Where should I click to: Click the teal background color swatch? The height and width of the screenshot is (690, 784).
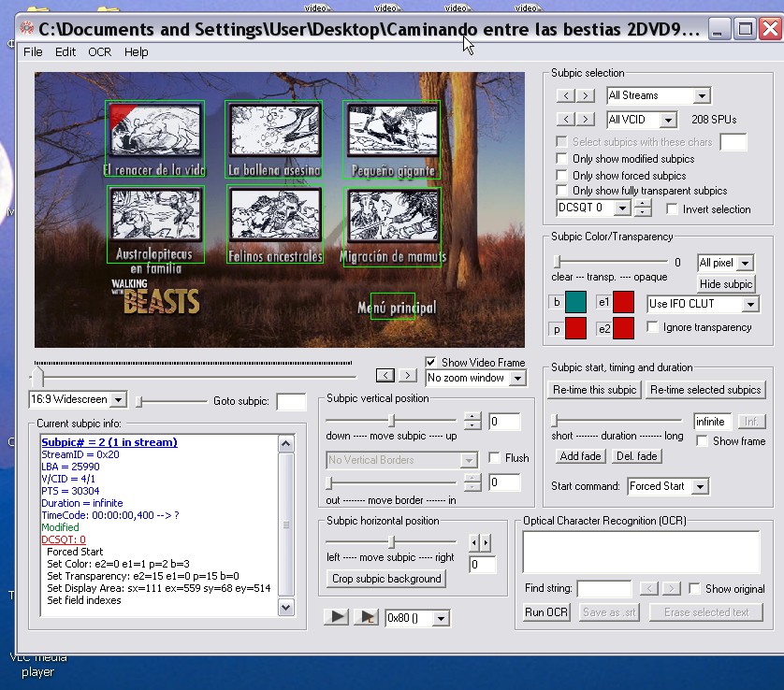tap(575, 303)
